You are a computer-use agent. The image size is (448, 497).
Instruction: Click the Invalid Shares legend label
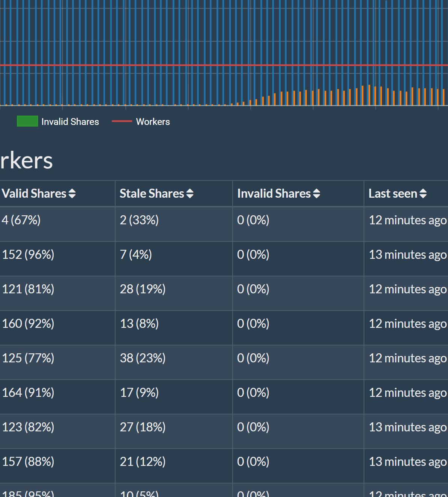coord(70,122)
